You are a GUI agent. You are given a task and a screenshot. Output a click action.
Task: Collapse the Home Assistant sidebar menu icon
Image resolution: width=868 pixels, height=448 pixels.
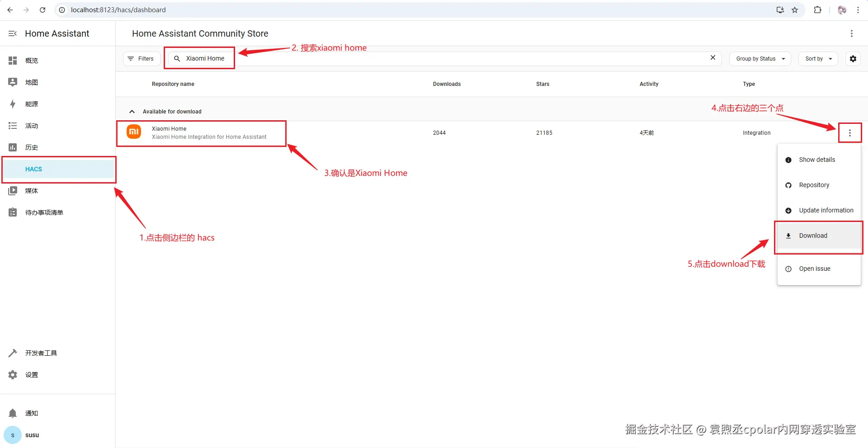(13, 33)
